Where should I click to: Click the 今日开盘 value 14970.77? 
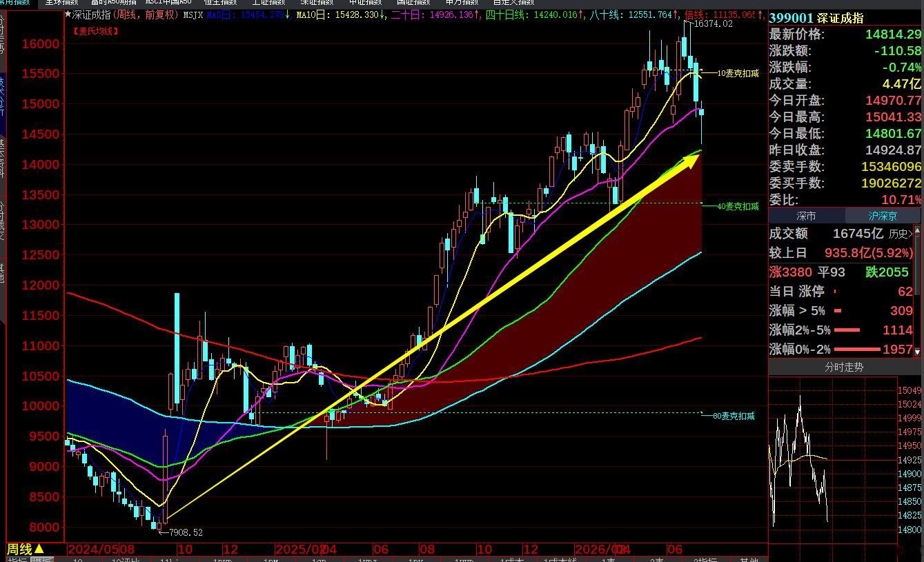click(893, 101)
